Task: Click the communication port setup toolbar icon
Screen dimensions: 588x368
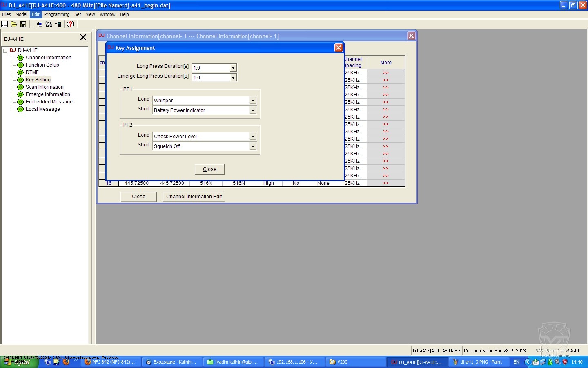Action: tap(49, 24)
